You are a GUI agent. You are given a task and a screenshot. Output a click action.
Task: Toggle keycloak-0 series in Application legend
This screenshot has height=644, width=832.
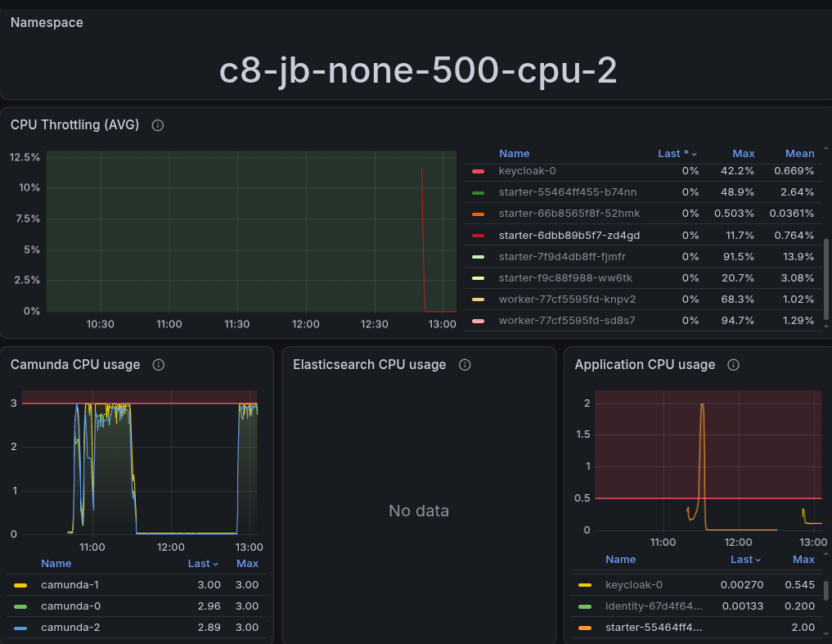point(633,584)
